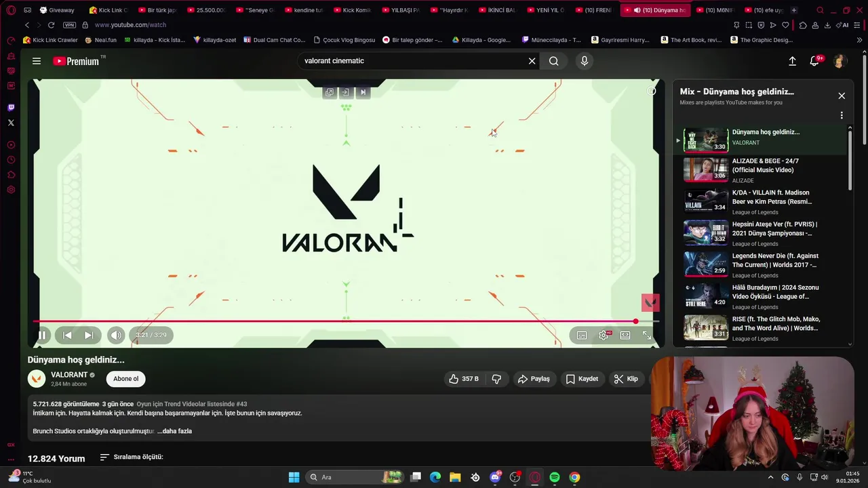This screenshot has height=488, width=868.
Task: Open the video pop-out icon atop the player
Action: 330,92
